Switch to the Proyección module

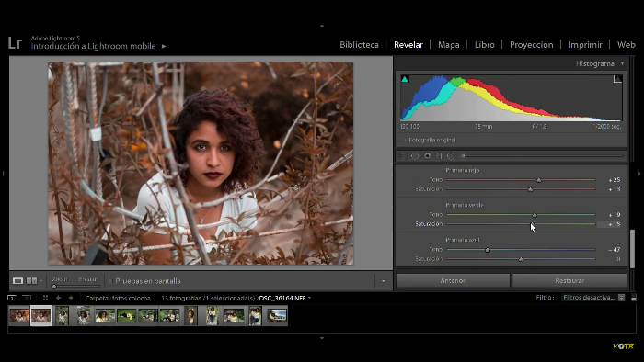click(x=531, y=45)
